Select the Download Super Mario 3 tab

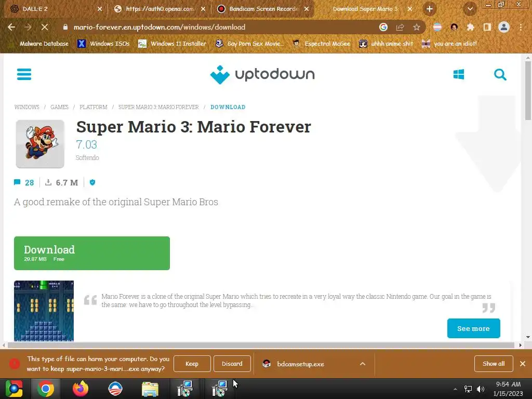pos(366,9)
